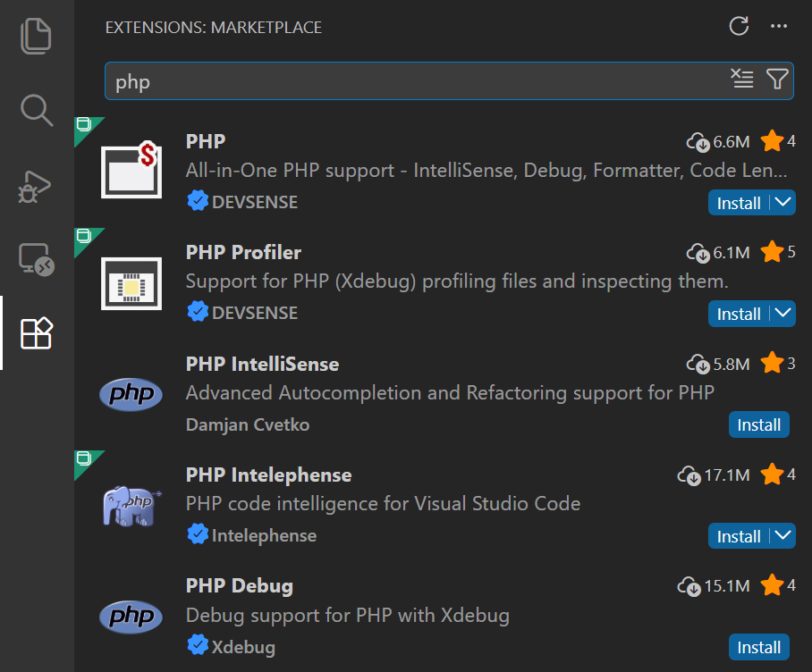Click the Extensions: Marketplace panel title
Image resolution: width=812 pixels, height=672 pixels.
[214, 28]
